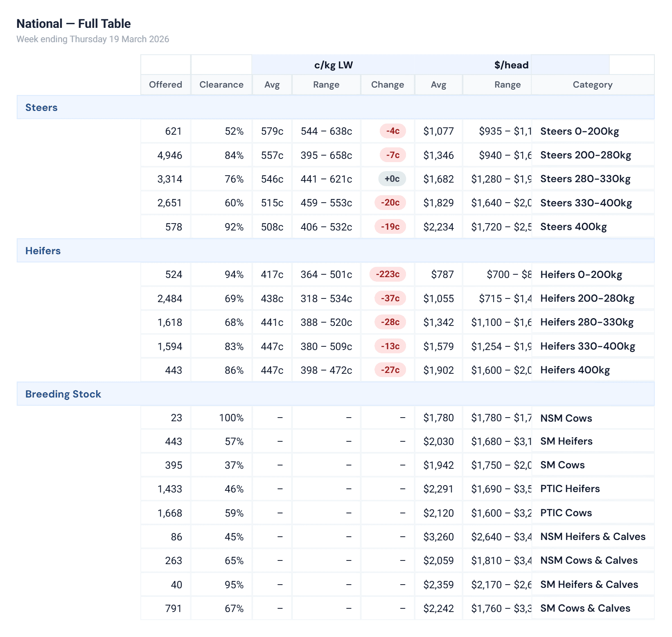Click the PTIC Heifers row label
The height and width of the screenshot is (637, 672).
click(570, 489)
